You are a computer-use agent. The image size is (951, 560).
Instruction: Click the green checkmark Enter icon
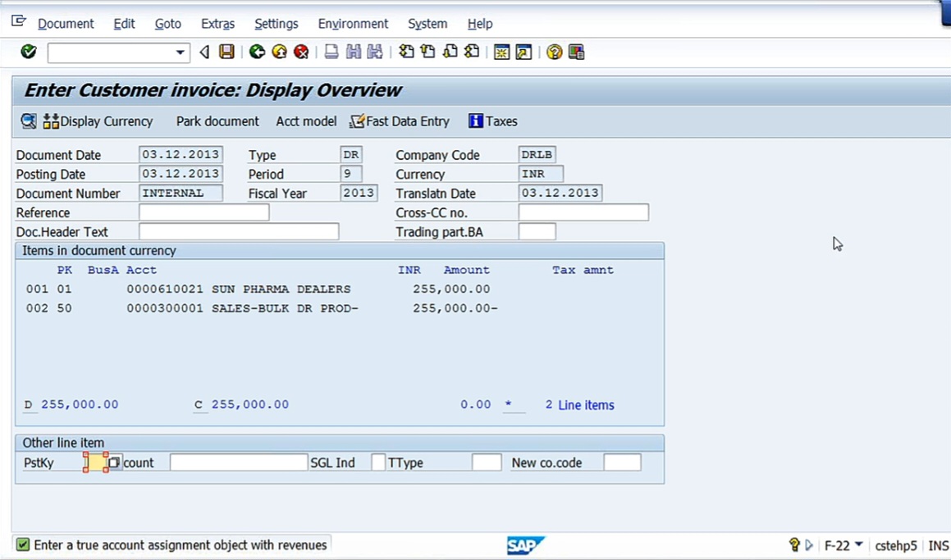[28, 52]
